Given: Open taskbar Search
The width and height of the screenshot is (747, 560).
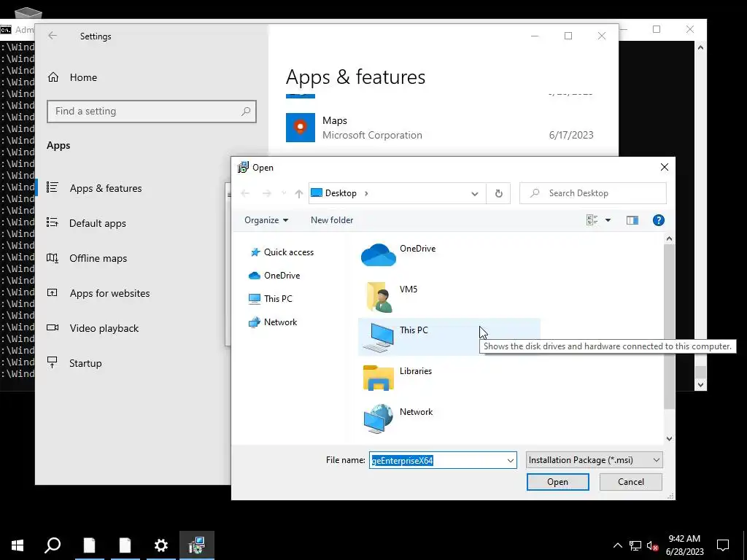Looking at the screenshot, I should [x=53, y=545].
